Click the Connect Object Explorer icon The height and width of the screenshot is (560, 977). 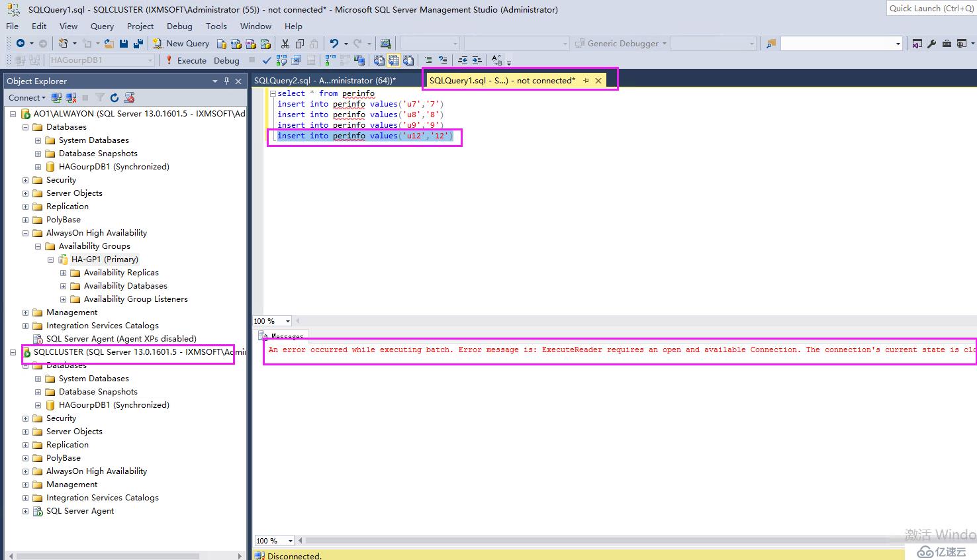pyautogui.click(x=56, y=98)
